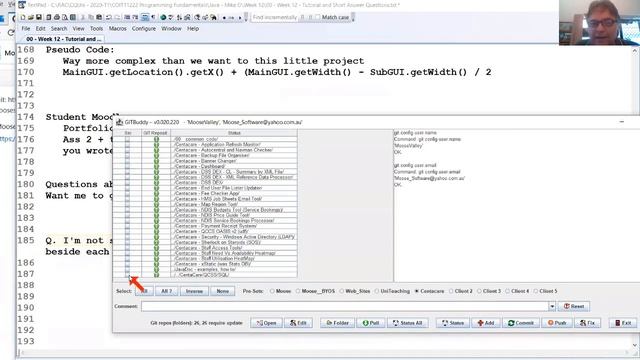This screenshot has height=360, width=640.
Task: Select the Moose pre-set radio button
Action: pyautogui.click(x=272, y=291)
